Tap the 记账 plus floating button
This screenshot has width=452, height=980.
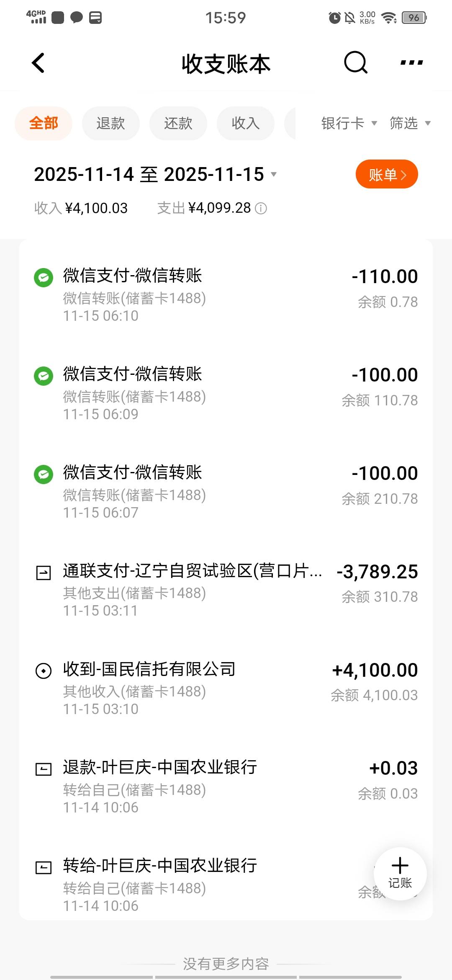point(400,874)
